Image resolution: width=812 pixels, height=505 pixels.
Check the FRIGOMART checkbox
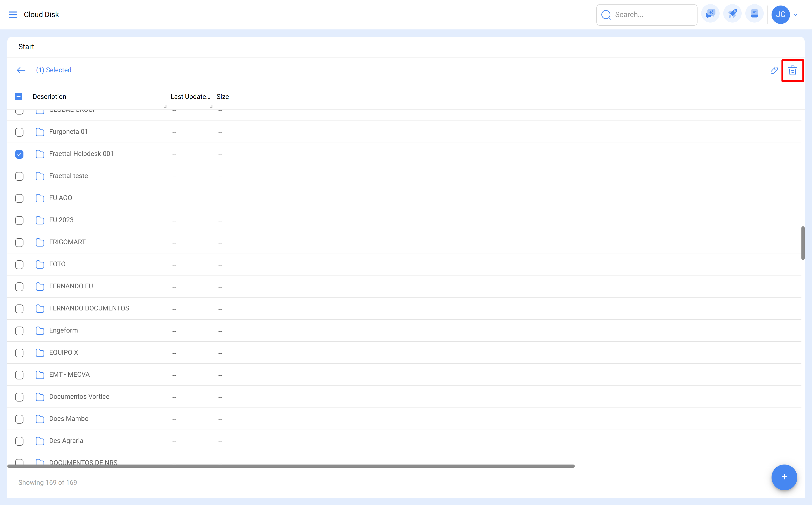pos(19,242)
